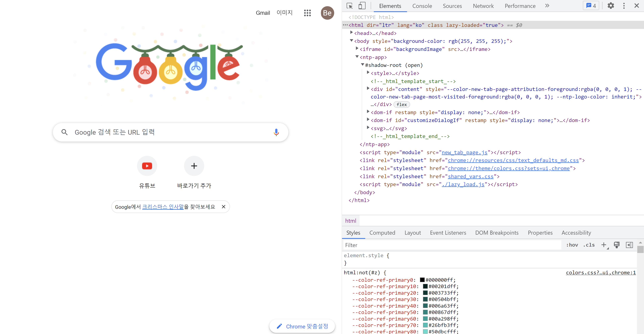Viewport: 644px width, 334px height.
Task: Open the Computed styles tab
Action: pos(382,233)
